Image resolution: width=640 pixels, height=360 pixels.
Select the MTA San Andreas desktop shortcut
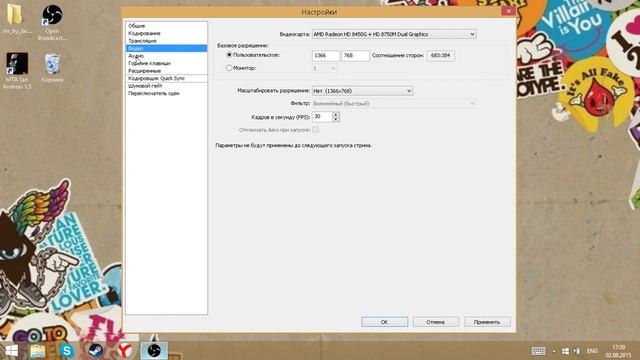pyautogui.click(x=17, y=71)
